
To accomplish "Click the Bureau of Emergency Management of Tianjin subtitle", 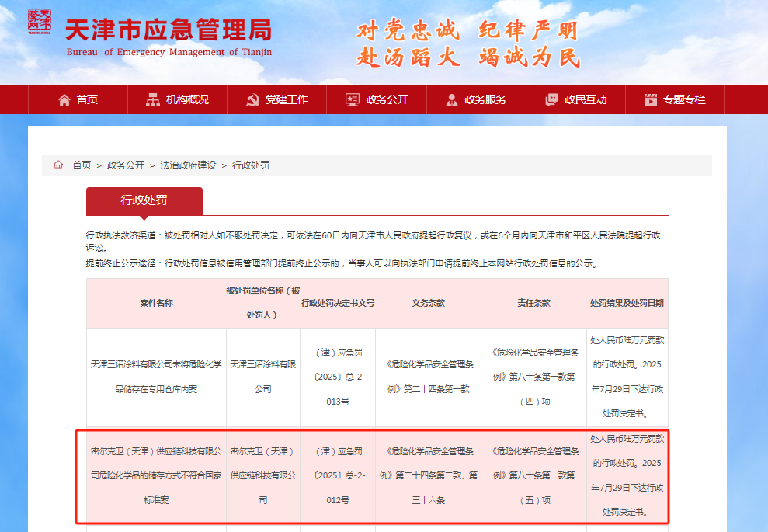I will coord(169,52).
